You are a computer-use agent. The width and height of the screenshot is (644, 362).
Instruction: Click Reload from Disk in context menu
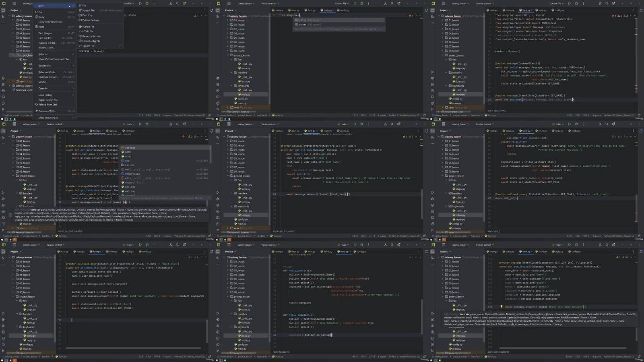click(x=47, y=105)
